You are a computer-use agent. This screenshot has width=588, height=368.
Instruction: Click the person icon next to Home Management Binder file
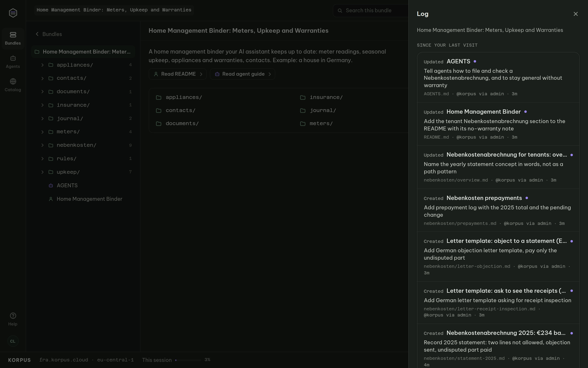tap(51, 199)
